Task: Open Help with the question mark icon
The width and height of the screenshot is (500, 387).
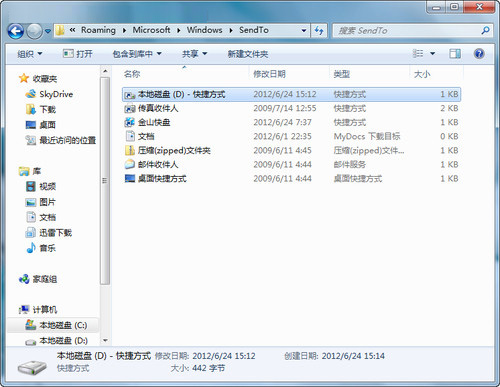Action: tap(479, 54)
